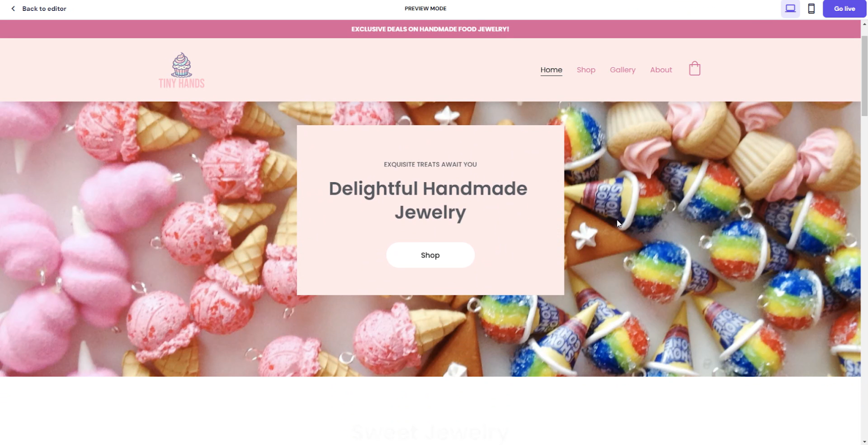Viewport: 868px width, 445px height.
Task: Click the back arrow beside Back to editor
Action: click(13, 9)
